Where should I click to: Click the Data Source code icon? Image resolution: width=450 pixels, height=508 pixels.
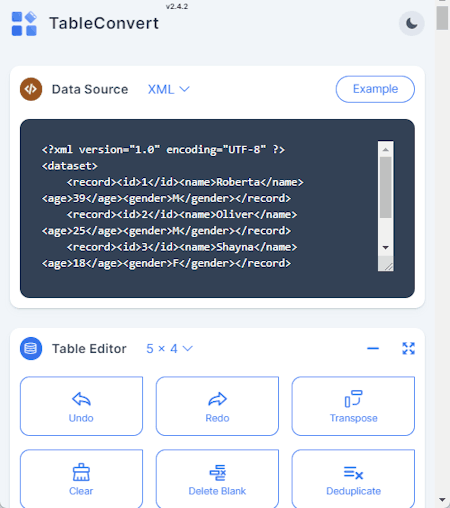pos(31,89)
